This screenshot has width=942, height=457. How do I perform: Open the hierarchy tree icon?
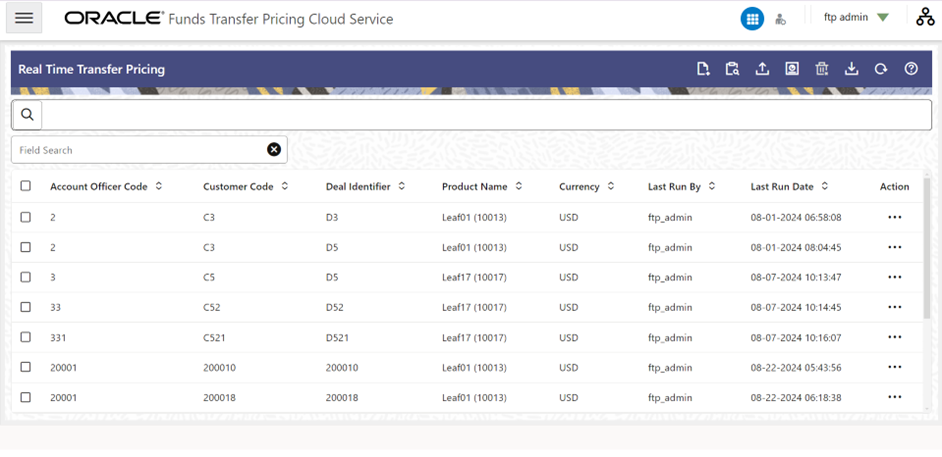[925, 17]
